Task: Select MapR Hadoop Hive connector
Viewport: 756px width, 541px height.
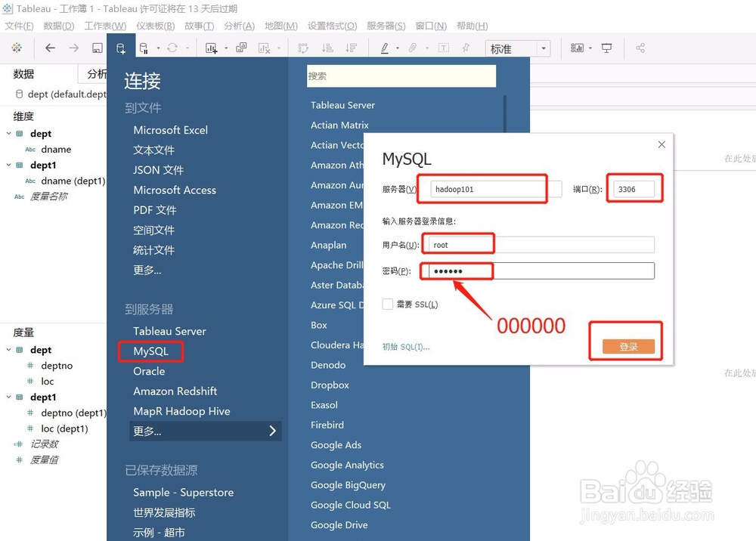Action: pos(181,411)
